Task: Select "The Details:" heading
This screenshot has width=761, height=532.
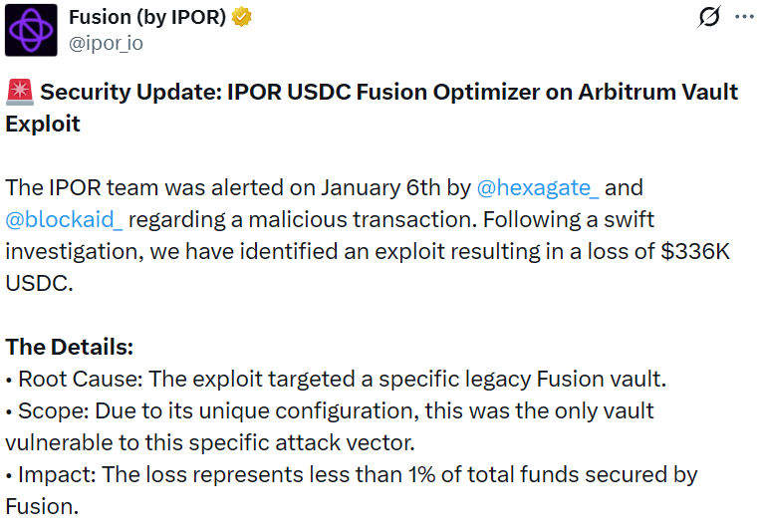Action: pyautogui.click(x=69, y=347)
